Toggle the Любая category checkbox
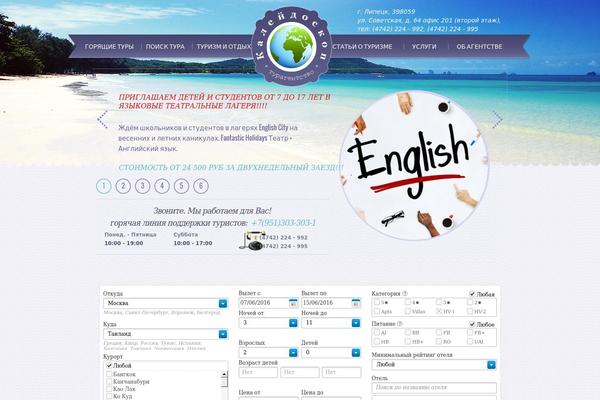 [x=472, y=294]
